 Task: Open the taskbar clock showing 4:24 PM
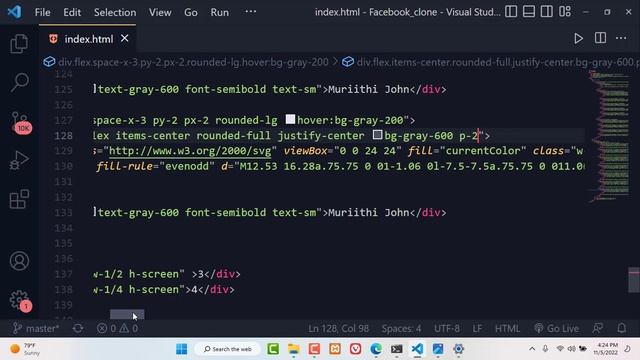(x=606, y=349)
